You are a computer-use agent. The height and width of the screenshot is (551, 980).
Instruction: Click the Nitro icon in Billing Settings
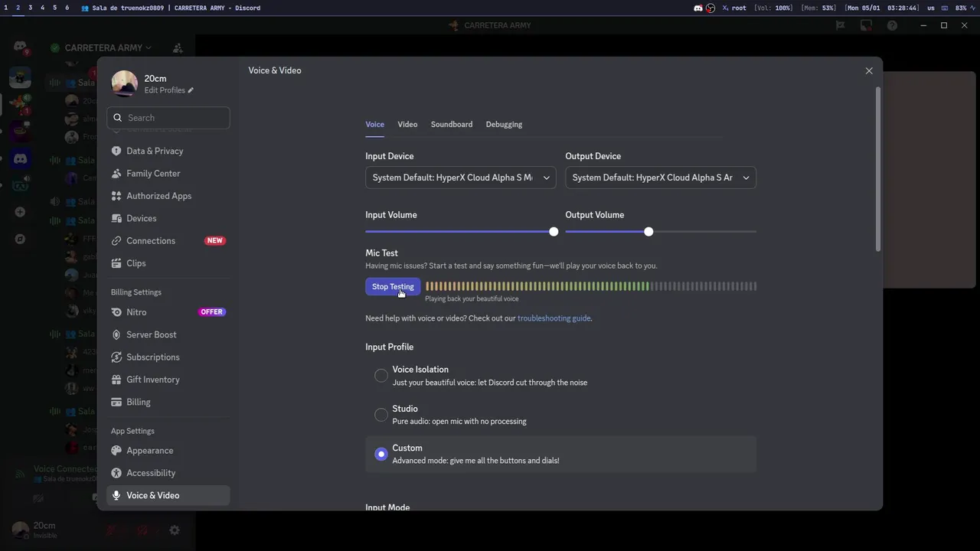[x=116, y=312]
